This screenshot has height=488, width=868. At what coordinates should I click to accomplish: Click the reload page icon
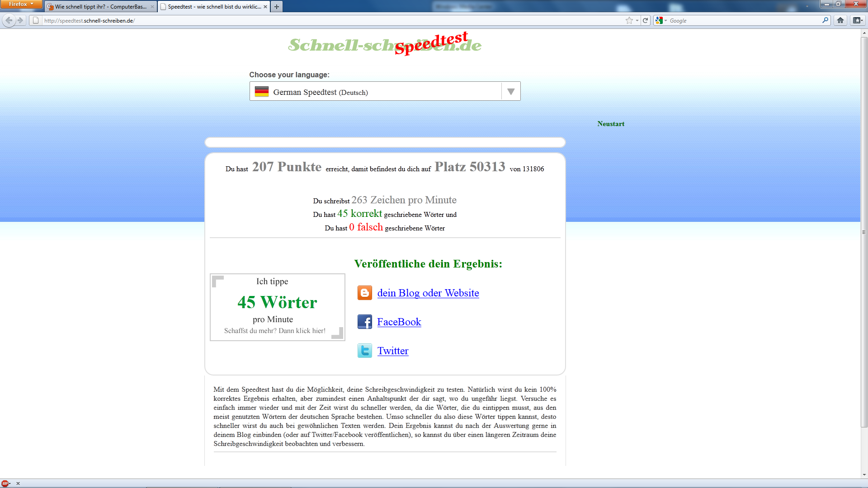646,20
